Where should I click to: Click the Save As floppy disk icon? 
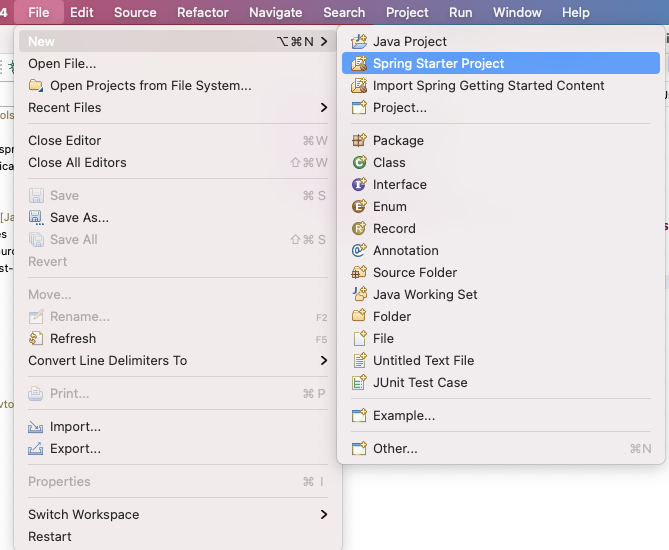click(36, 218)
